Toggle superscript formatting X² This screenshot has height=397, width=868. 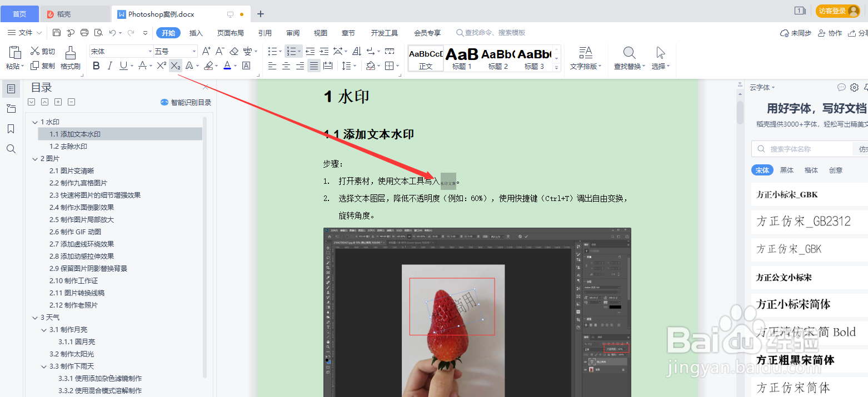[x=161, y=66]
